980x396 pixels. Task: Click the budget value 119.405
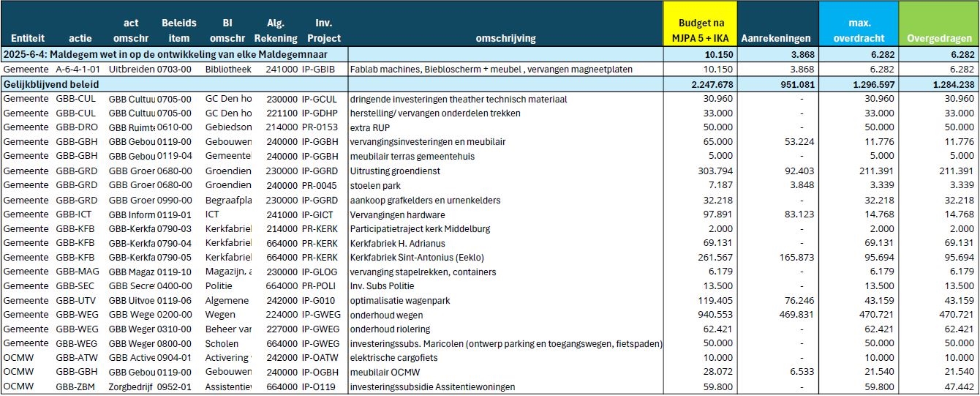717,301
